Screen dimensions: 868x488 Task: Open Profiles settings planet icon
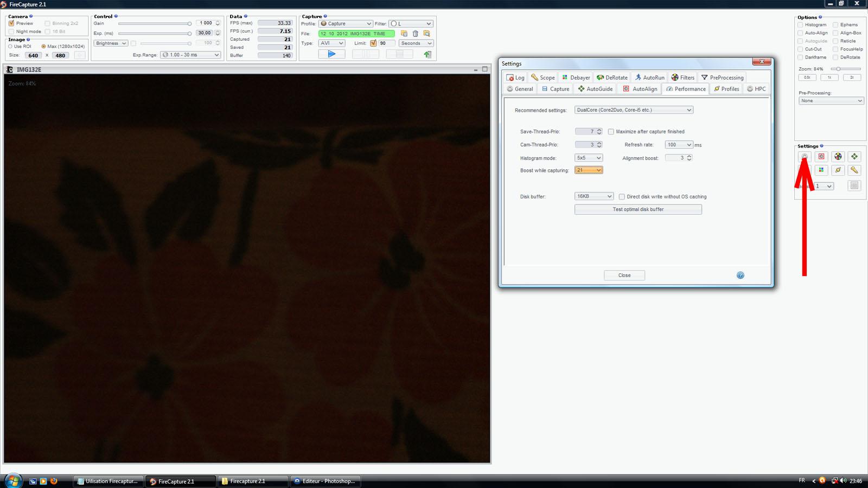(x=838, y=170)
